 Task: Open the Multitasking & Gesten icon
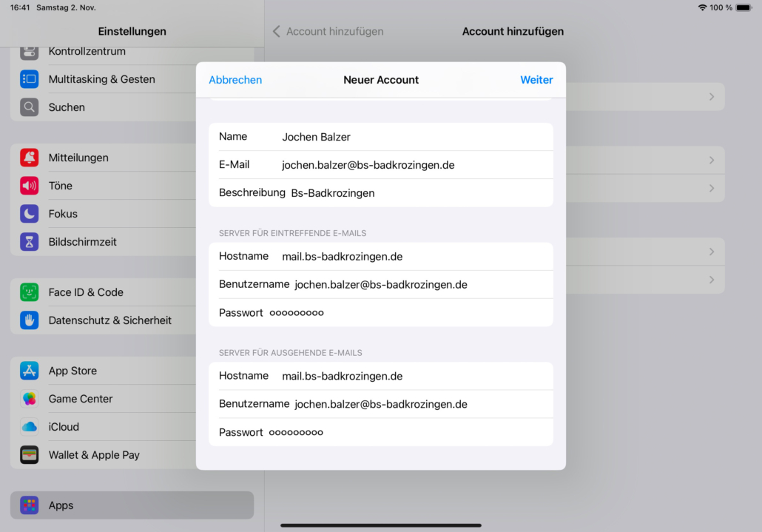click(x=30, y=79)
